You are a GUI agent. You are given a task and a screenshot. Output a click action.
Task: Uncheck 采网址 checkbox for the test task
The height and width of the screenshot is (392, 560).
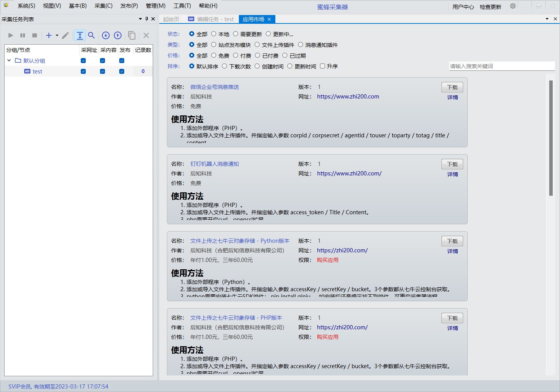[83, 71]
